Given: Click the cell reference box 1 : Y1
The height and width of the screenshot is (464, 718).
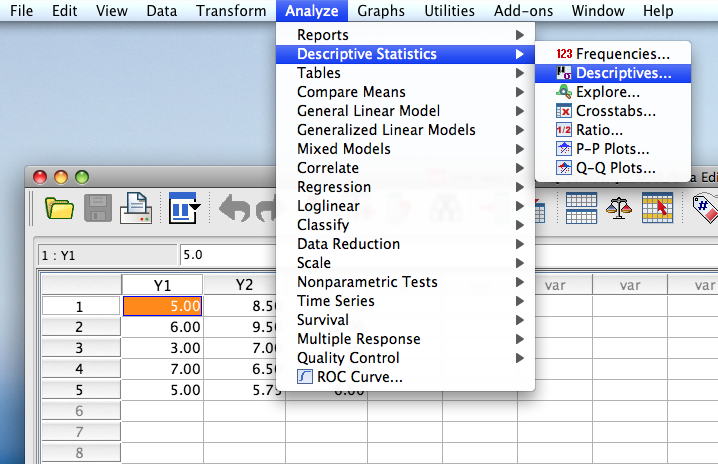Looking at the screenshot, I should tap(107, 255).
